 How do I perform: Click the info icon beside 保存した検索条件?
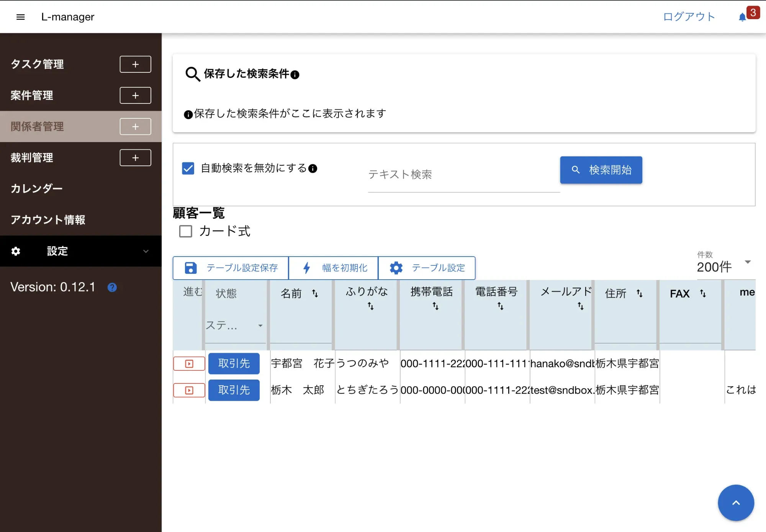295,75
